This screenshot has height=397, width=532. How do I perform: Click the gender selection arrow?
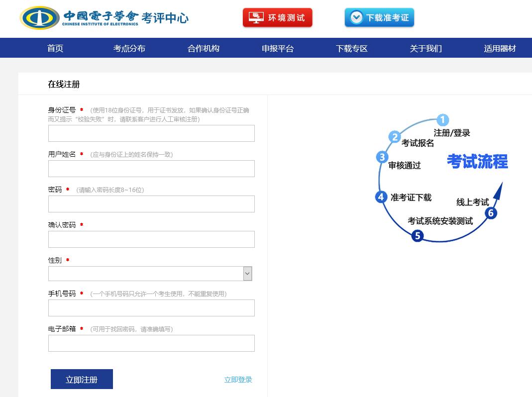coord(247,273)
